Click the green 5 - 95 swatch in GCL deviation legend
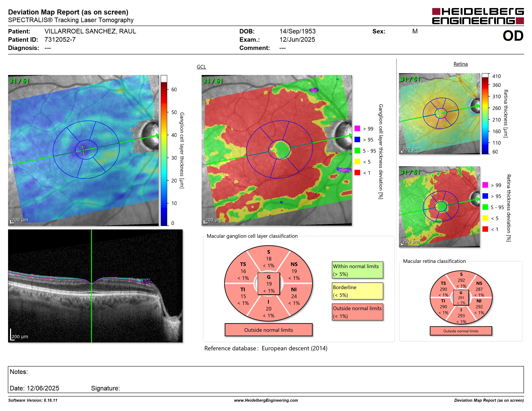This screenshot has height=411, width=532. click(357, 150)
